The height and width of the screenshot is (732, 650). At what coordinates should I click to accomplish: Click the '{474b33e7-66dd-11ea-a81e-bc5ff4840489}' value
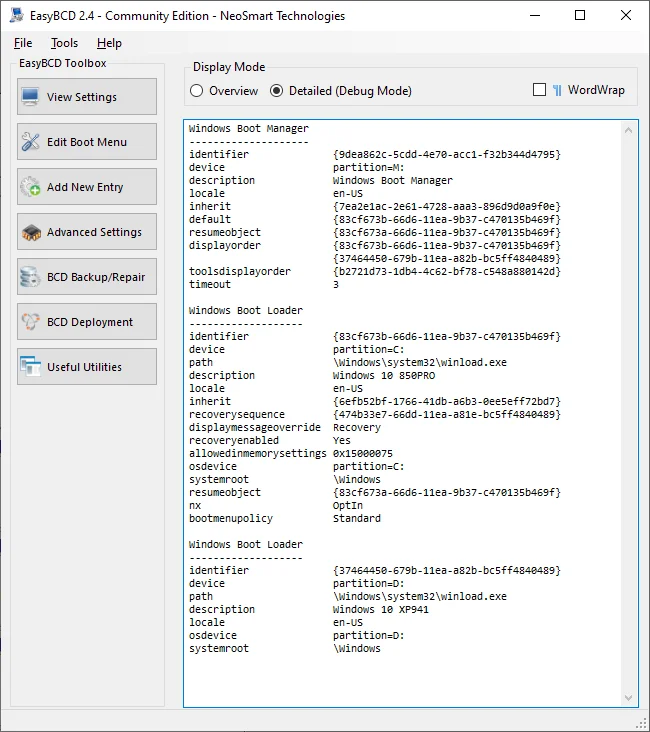446,415
